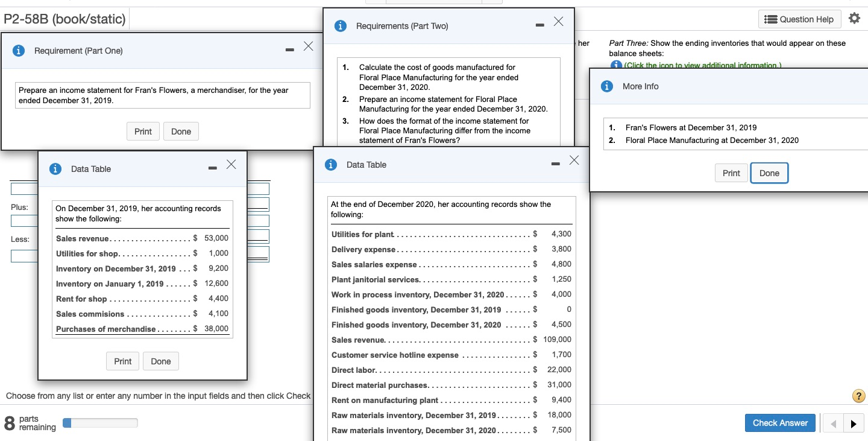Click Print in 2019 Data Table dialog
The image size is (868, 441).
click(122, 361)
